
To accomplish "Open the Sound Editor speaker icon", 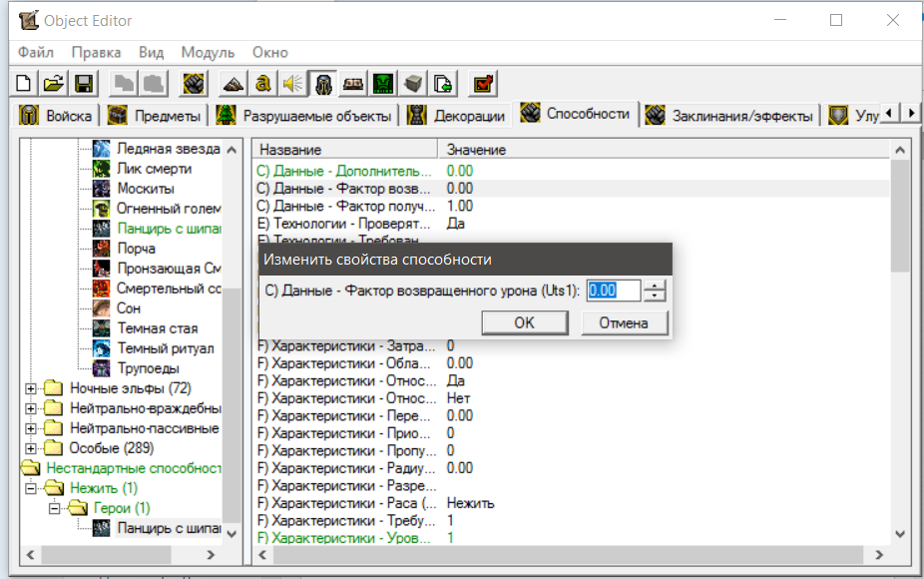I will (x=293, y=83).
